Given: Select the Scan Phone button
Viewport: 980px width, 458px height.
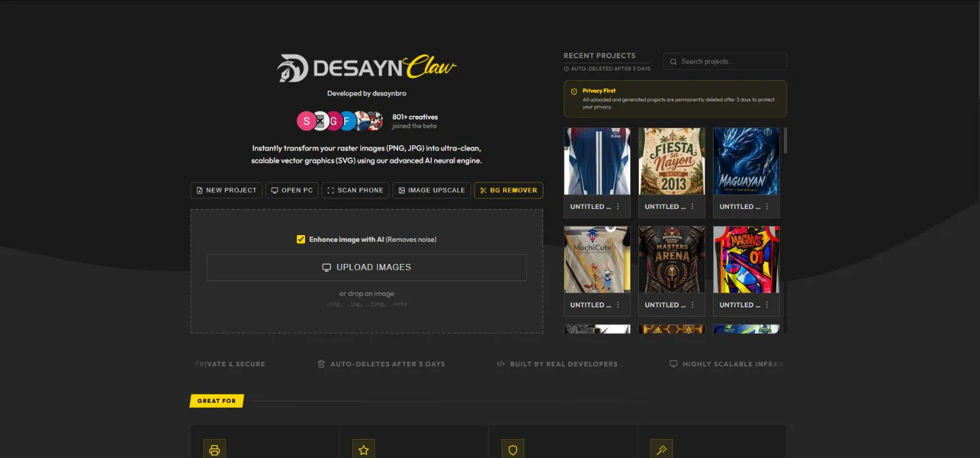Looking at the screenshot, I should click(x=355, y=190).
